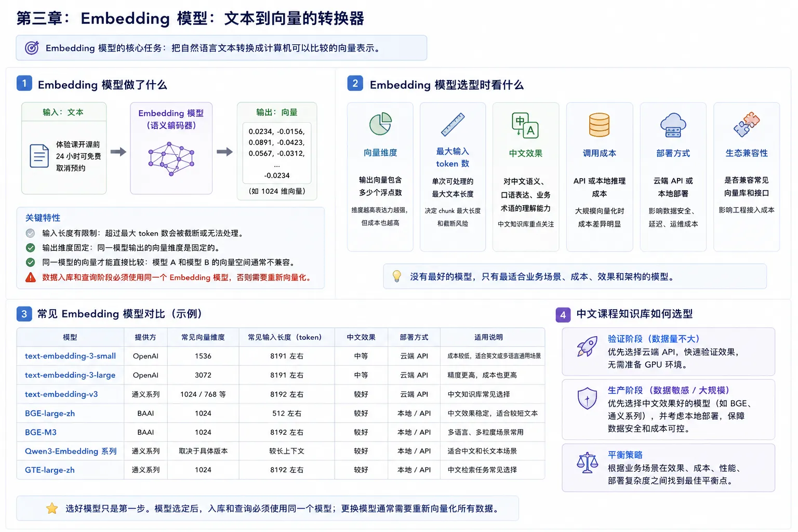Click the 平衡策略 heading
The image size is (798, 532).
point(625,455)
